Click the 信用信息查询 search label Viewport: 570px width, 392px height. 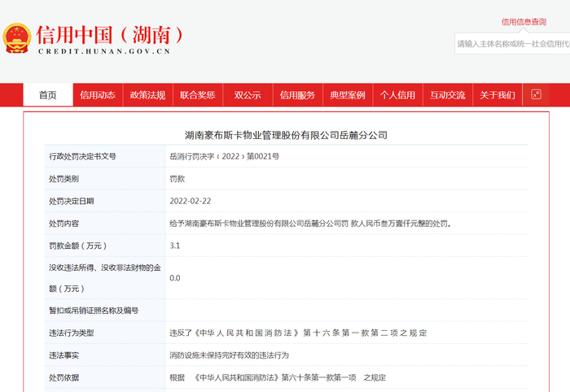[524, 22]
